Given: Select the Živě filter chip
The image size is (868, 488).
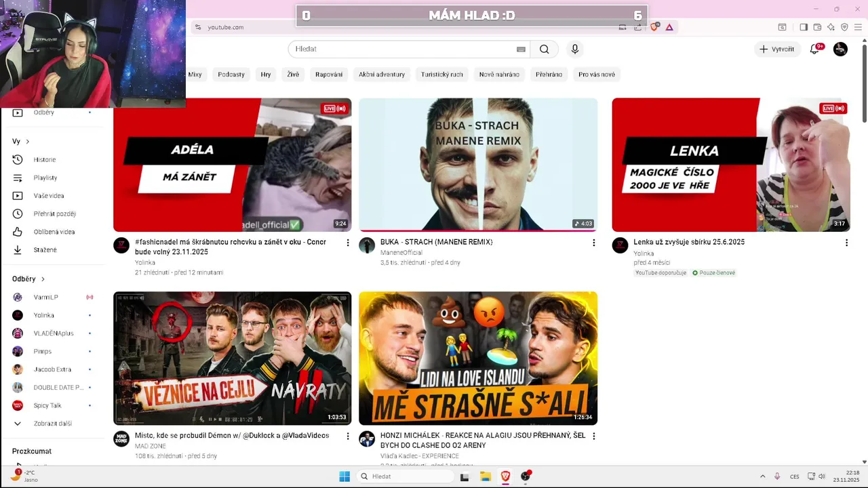Looking at the screenshot, I should tap(293, 75).
